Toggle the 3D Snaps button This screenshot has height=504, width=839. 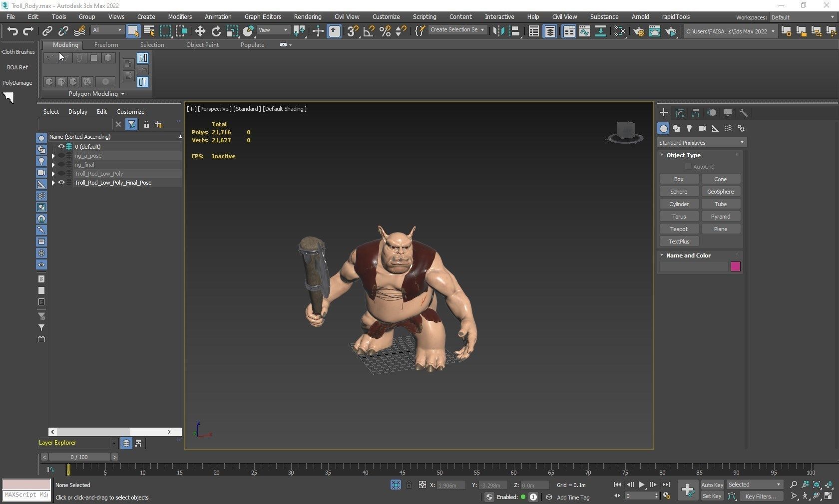click(353, 31)
